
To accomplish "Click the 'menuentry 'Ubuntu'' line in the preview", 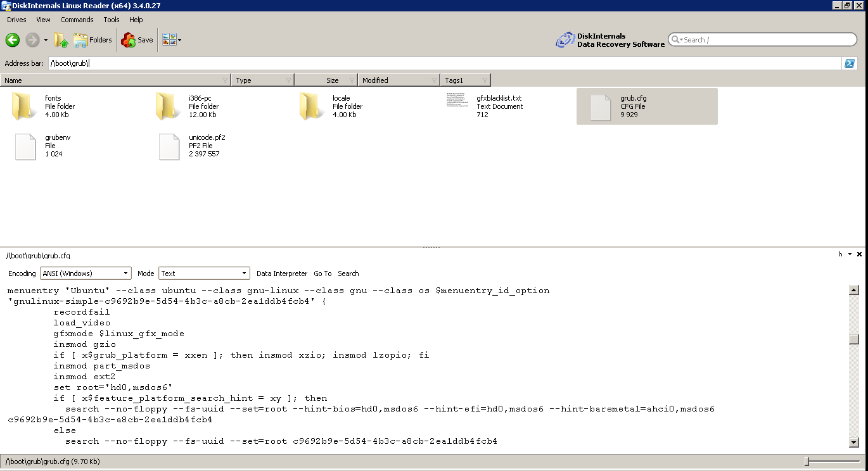I will click(278, 291).
